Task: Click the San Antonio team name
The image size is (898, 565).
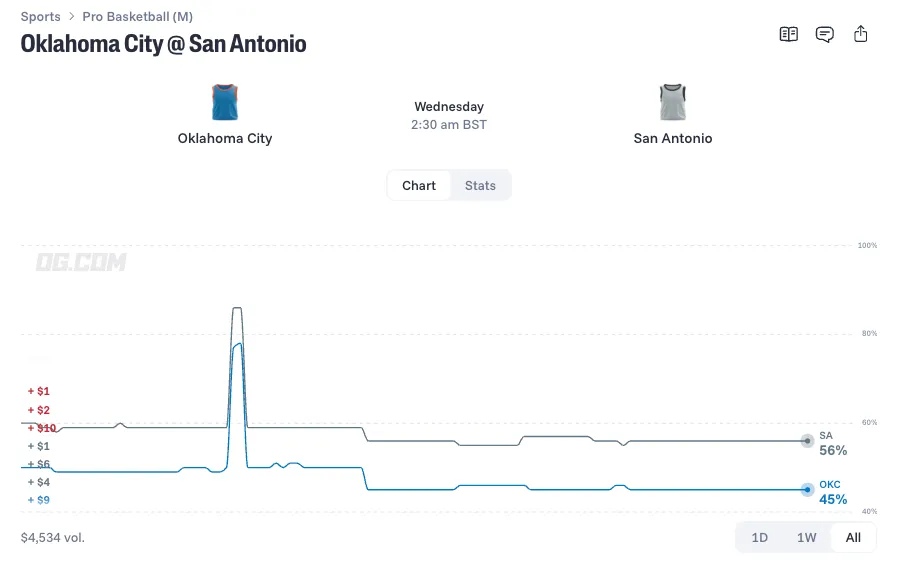Action: (673, 139)
